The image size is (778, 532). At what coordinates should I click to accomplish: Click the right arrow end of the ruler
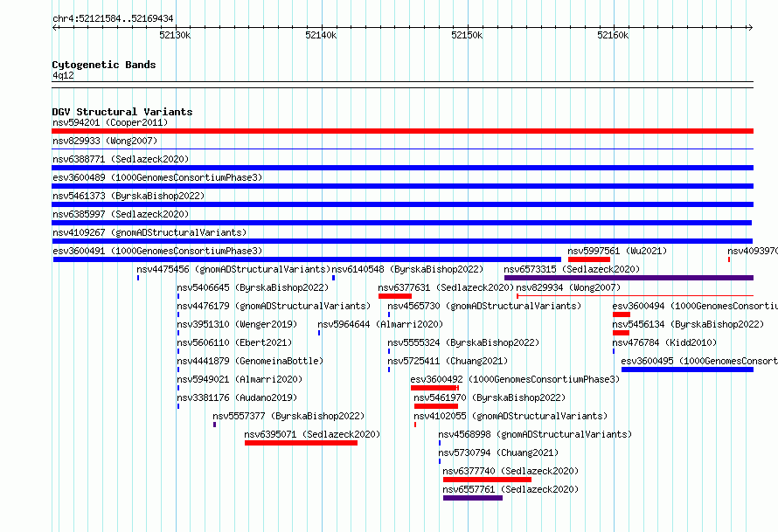tap(750, 27)
